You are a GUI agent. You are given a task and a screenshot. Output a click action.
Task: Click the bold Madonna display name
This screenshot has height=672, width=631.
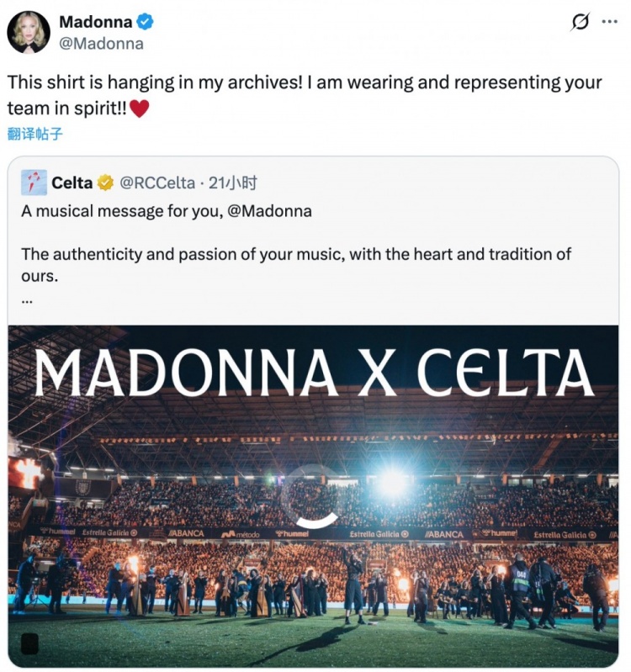[95, 22]
